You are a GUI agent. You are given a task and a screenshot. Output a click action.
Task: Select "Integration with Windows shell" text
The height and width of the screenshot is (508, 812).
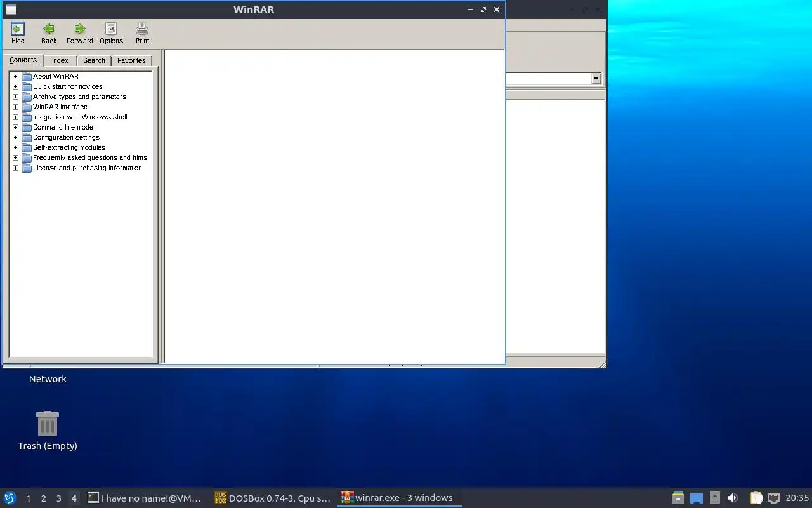click(80, 117)
